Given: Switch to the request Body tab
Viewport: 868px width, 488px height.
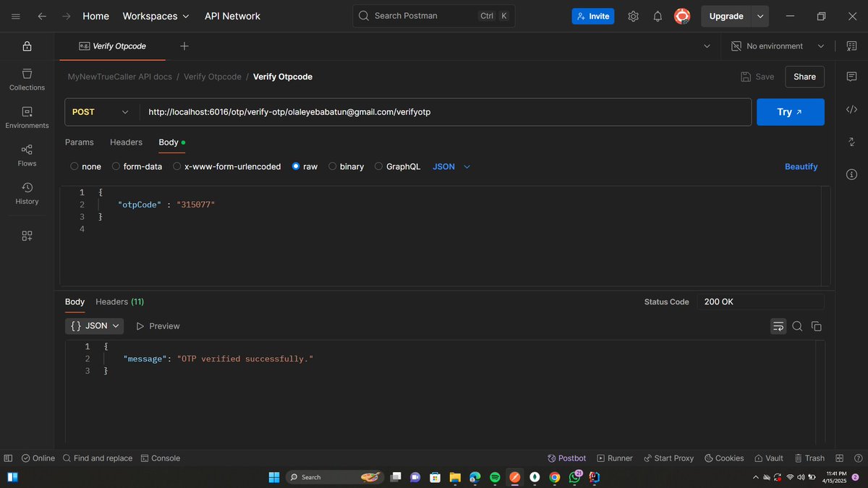Looking at the screenshot, I should [x=171, y=142].
